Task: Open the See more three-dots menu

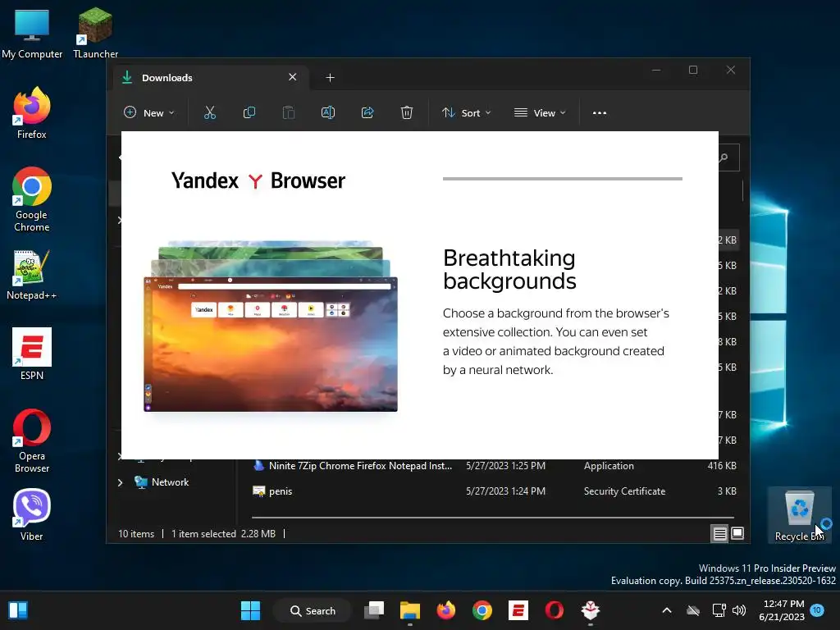Action: (600, 113)
